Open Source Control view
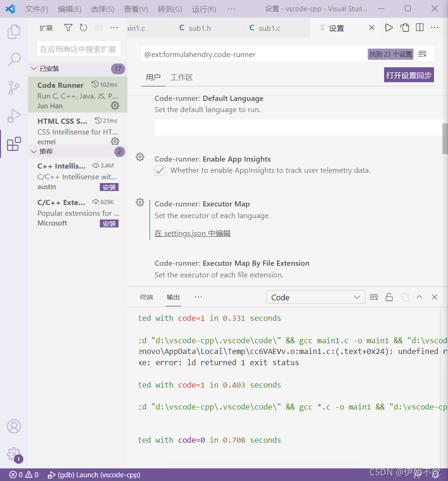This screenshot has width=448, height=481. point(14,88)
